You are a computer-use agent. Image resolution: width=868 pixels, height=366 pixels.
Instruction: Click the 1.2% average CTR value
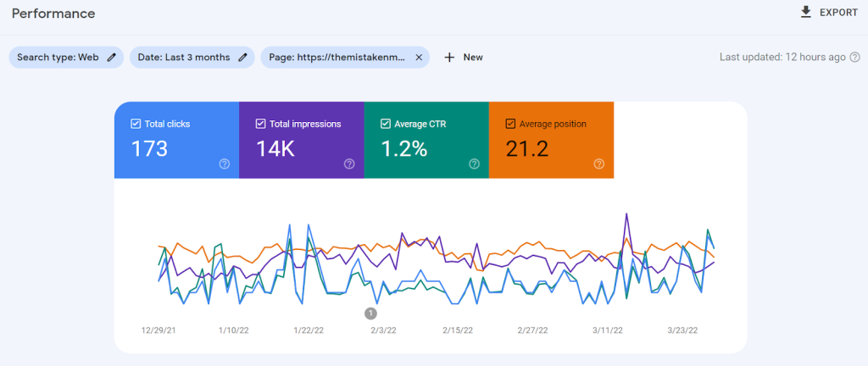point(404,149)
